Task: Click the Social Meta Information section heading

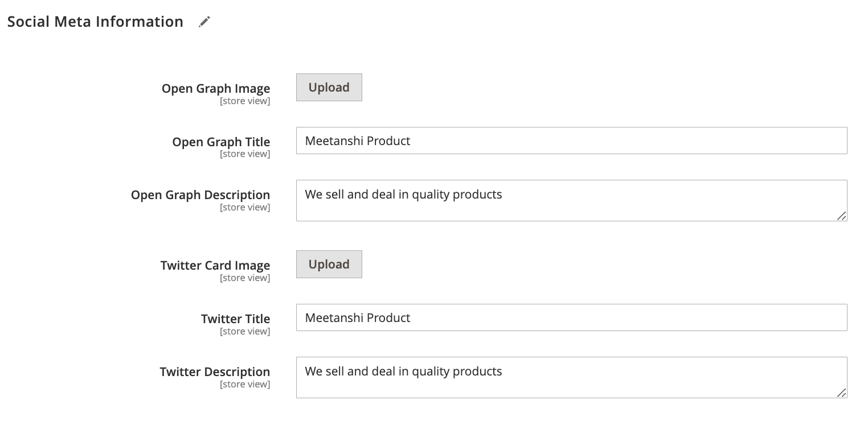Action: tap(95, 21)
